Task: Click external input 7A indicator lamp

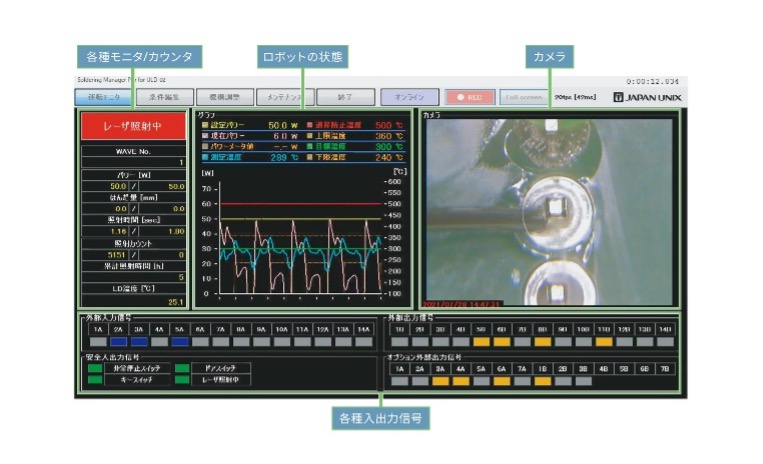Action: tap(220, 342)
